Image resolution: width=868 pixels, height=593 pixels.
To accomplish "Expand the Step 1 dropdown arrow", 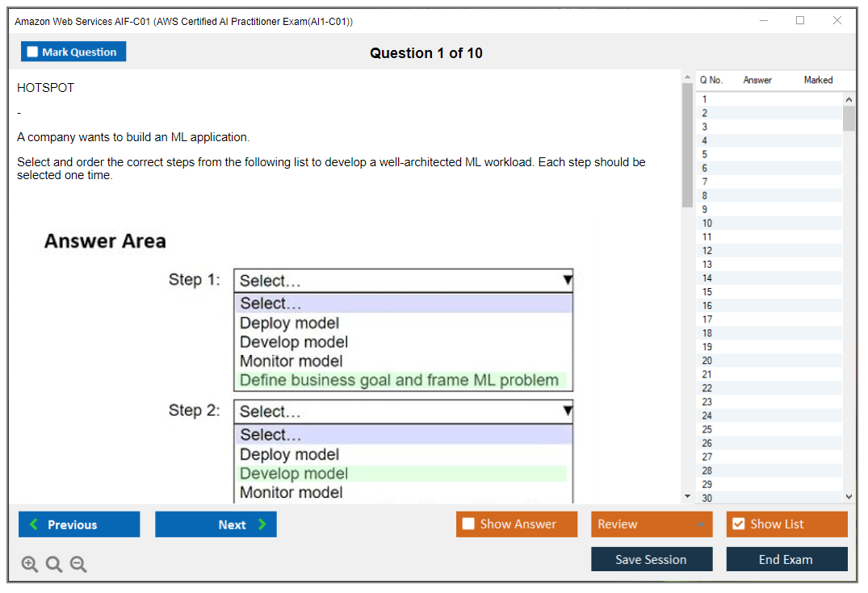I will pyautogui.click(x=567, y=280).
